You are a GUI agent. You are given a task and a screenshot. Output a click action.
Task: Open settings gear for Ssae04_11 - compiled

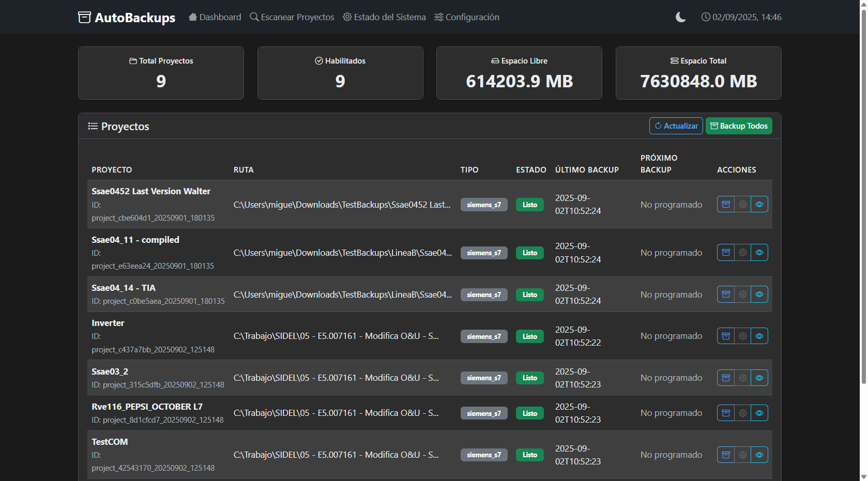point(743,253)
